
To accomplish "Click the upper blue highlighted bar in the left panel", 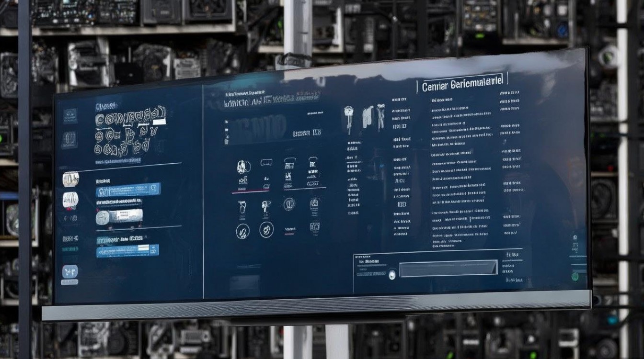I will pos(128,191).
